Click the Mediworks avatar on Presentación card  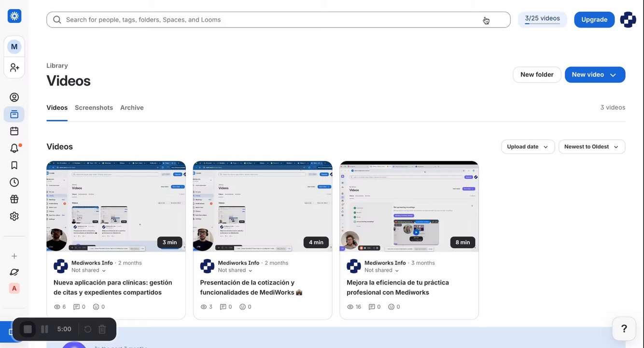(x=207, y=266)
